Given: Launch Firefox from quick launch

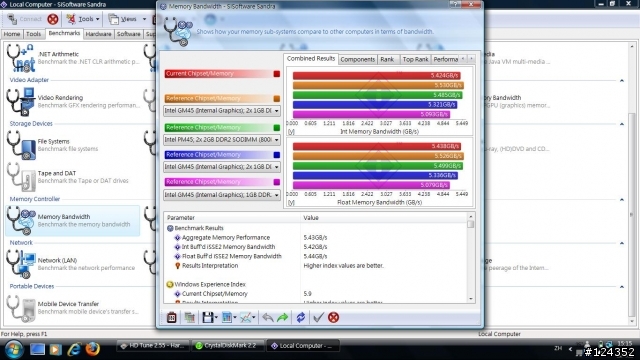Looking at the screenshot, I should (x=93, y=349).
